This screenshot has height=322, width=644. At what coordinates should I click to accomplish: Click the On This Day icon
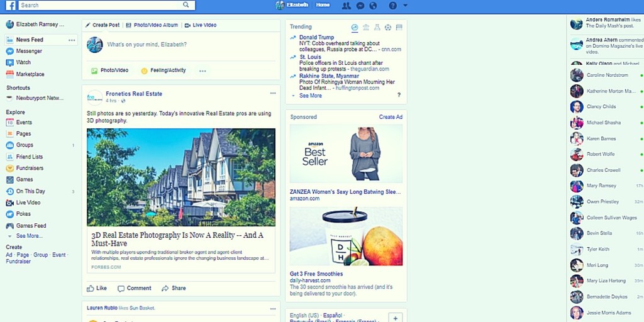click(10, 191)
